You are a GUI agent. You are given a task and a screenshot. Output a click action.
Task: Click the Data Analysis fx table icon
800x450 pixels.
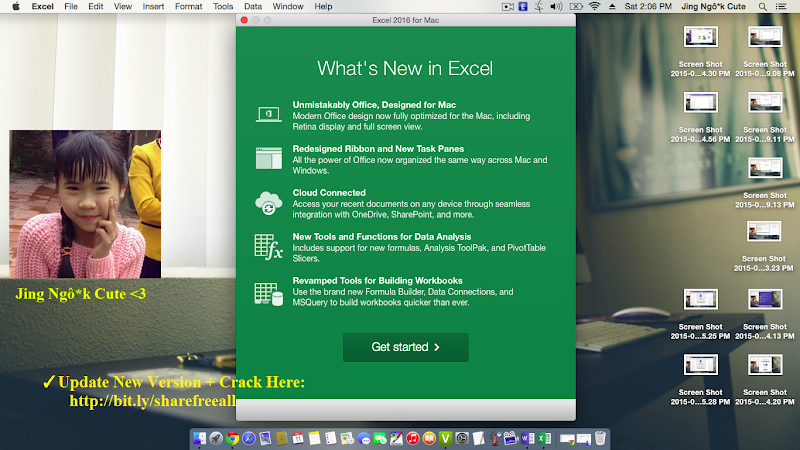click(x=268, y=247)
